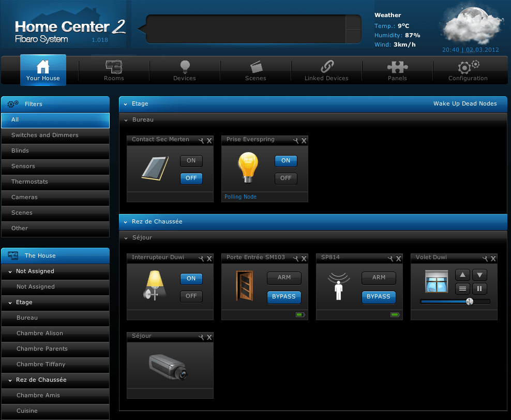Close the SP814 widget with X

tap(398, 259)
